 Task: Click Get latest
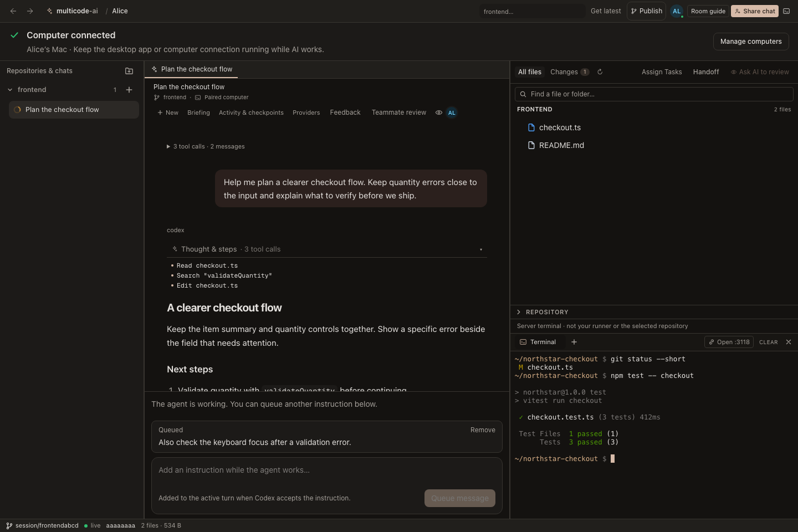tap(606, 11)
